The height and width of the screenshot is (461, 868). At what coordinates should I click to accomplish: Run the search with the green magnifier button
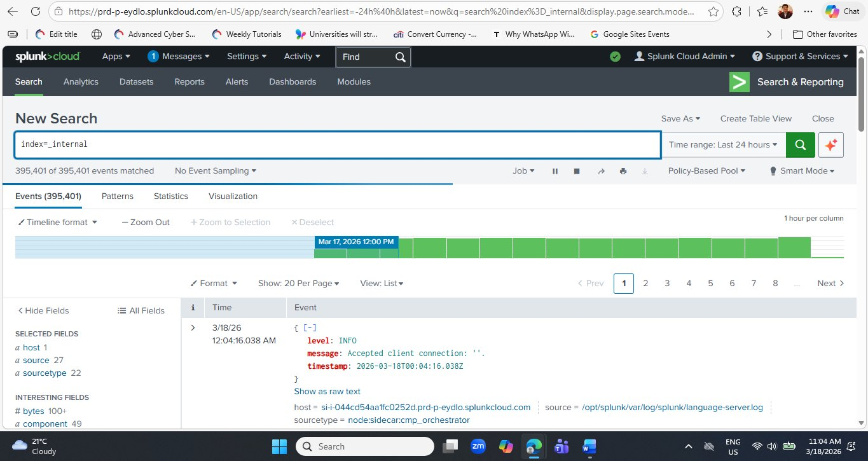click(x=800, y=144)
